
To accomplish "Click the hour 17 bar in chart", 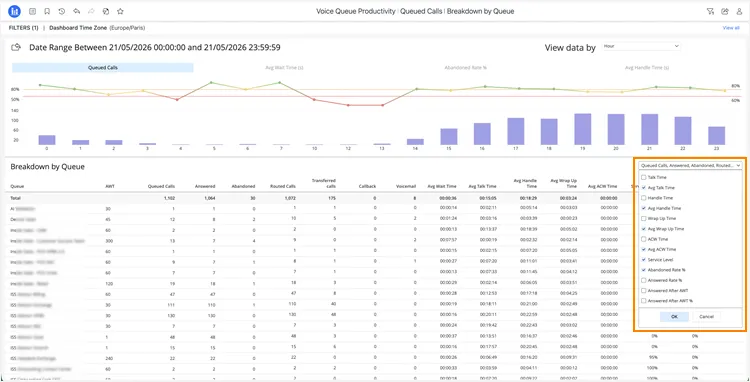I will [516, 131].
